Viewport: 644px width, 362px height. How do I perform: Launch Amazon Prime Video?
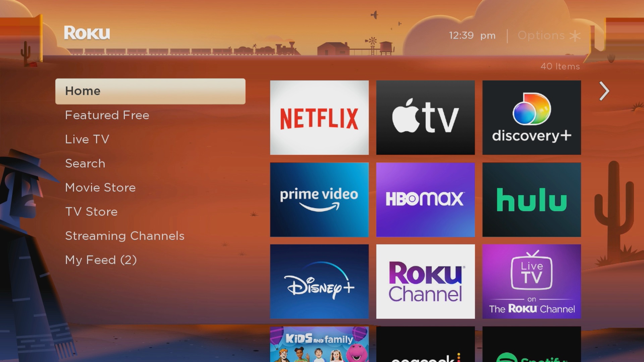pos(319,199)
